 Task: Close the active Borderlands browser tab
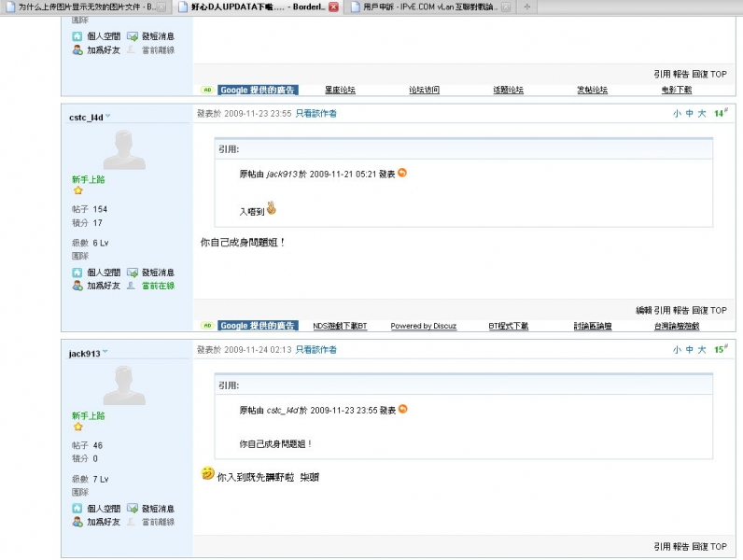click(333, 7)
